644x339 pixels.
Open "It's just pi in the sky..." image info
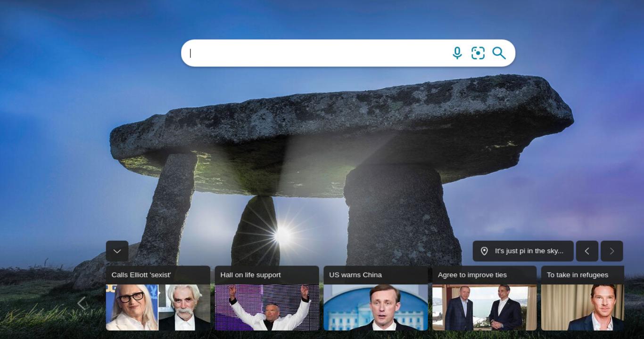pos(523,251)
